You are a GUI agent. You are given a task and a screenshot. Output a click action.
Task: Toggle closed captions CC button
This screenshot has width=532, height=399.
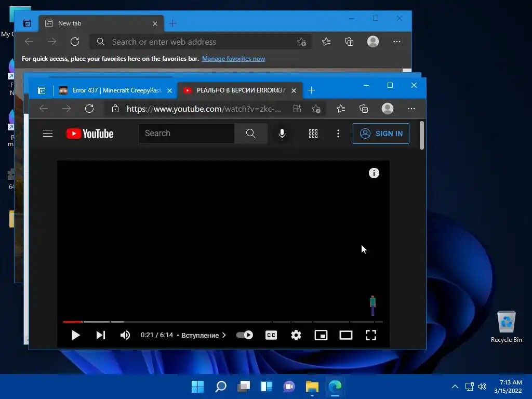(x=271, y=335)
